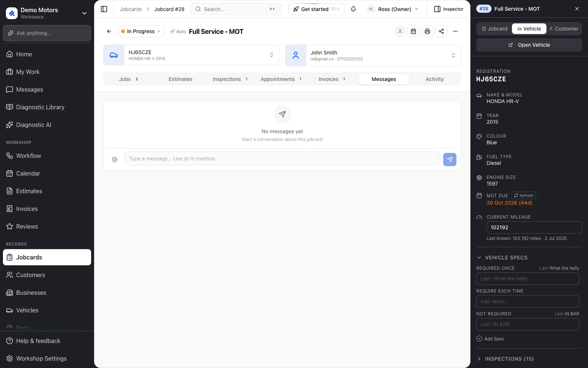This screenshot has height=368, width=588.
Task: Open the calendar icon in jobcard header
Action: coord(413,32)
